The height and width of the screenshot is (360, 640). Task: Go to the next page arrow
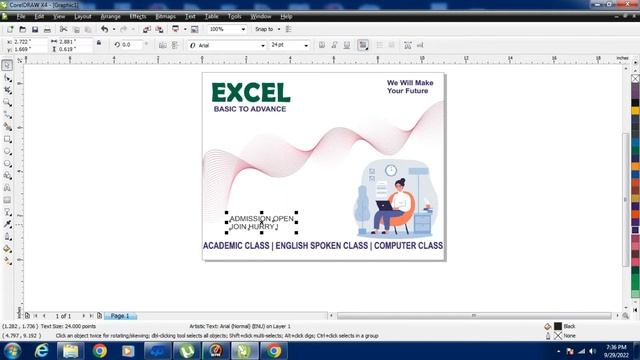tap(84, 316)
